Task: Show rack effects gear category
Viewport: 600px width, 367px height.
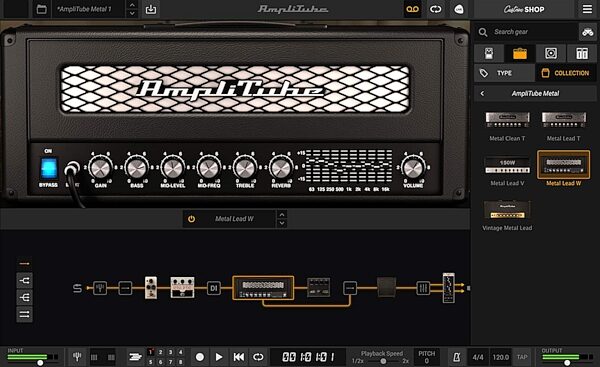Action: (x=582, y=54)
